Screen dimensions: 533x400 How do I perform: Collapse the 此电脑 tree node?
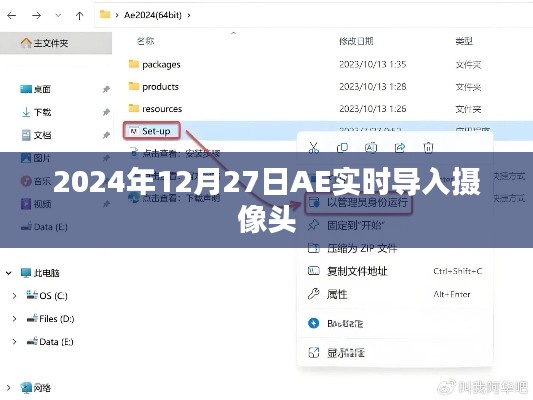(8, 273)
